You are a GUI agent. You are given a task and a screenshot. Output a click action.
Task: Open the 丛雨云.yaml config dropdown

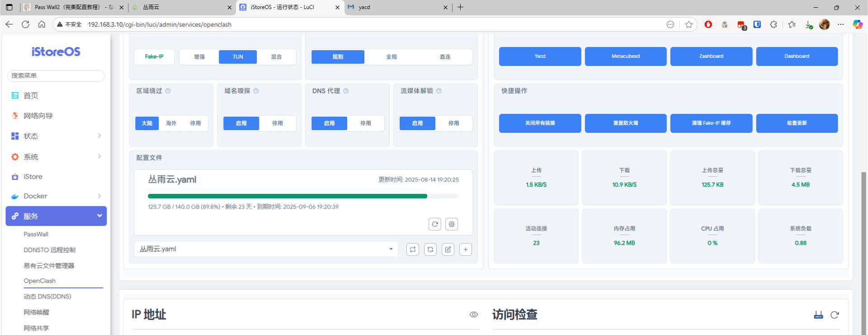tap(266, 249)
